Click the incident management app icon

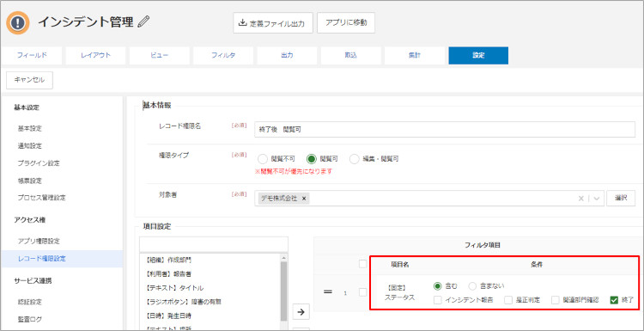coord(18,22)
